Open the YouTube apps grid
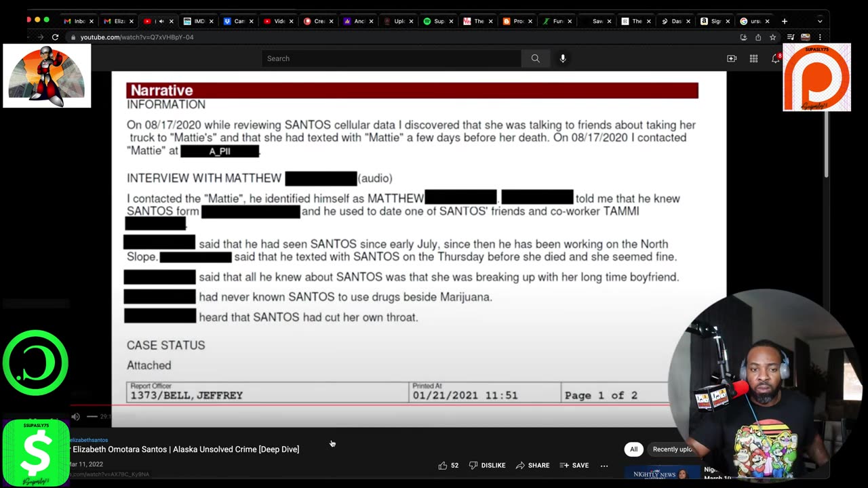868x488 pixels. [753, 59]
